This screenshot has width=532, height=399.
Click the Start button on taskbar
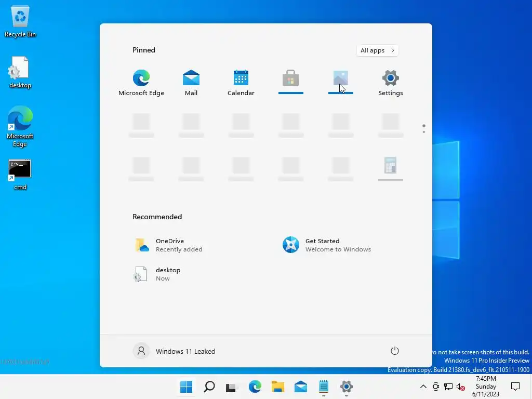[x=186, y=387]
